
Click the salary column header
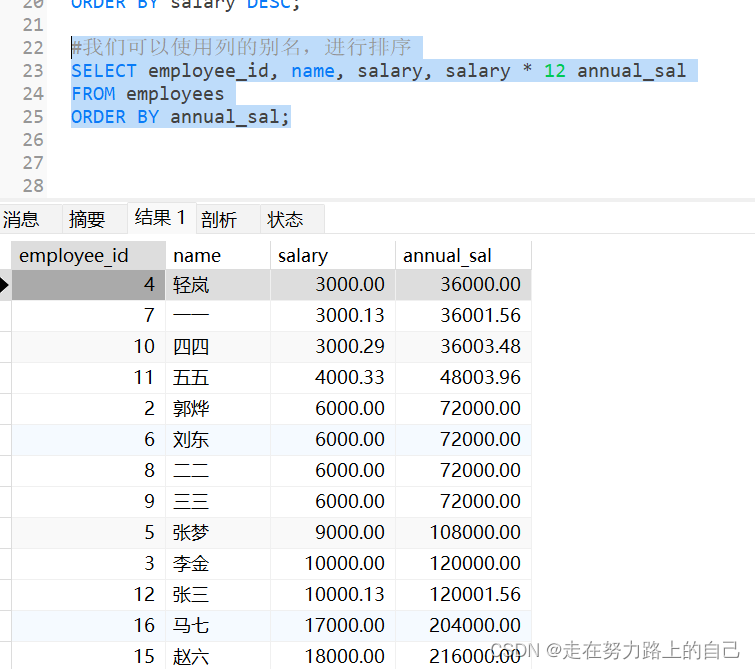[333, 256]
